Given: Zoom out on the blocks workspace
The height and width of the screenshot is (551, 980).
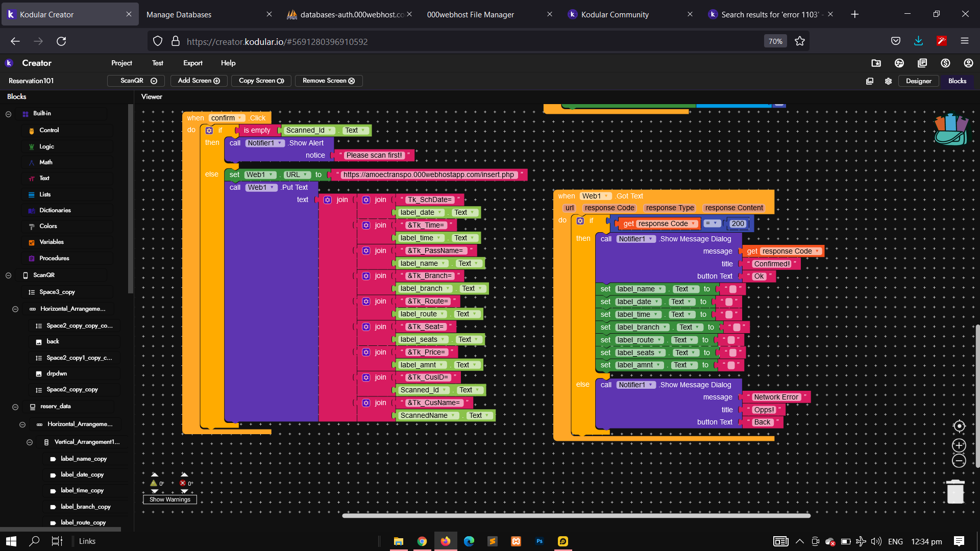Looking at the screenshot, I should click(959, 461).
